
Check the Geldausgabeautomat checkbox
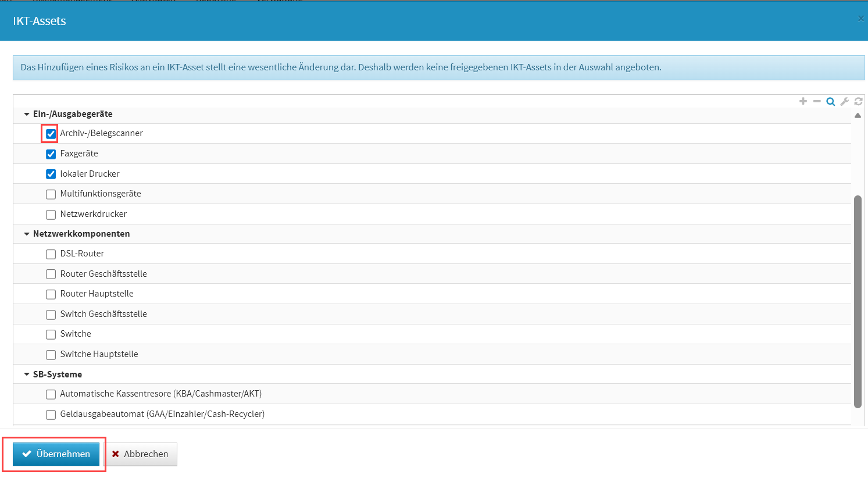coord(51,415)
